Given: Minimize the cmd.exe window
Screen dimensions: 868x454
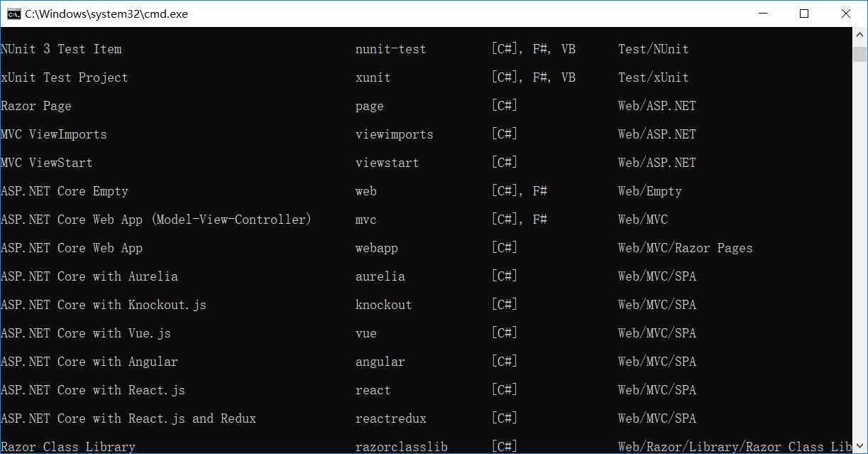Looking at the screenshot, I should tap(763, 13).
